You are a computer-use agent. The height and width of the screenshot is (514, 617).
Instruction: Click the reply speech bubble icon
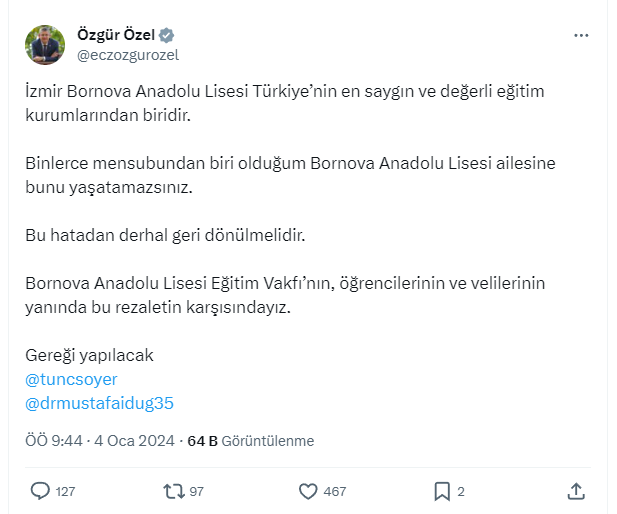pyautogui.click(x=40, y=491)
